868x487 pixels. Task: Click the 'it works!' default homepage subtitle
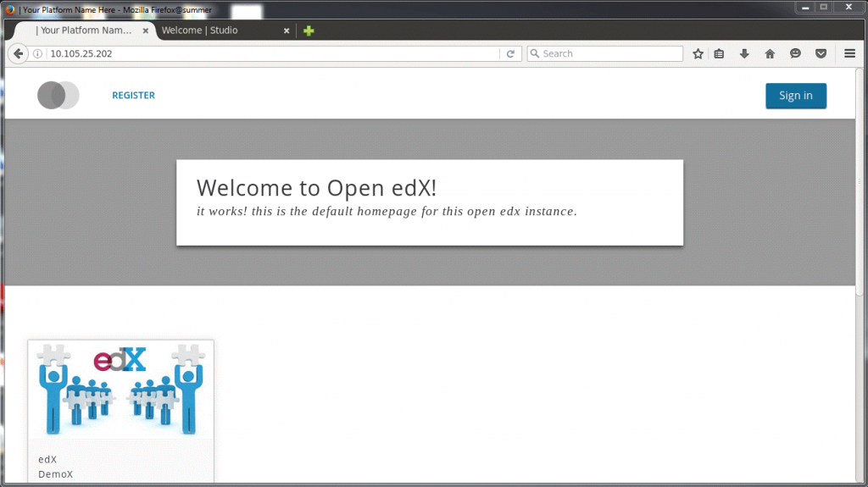click(387, 212)
